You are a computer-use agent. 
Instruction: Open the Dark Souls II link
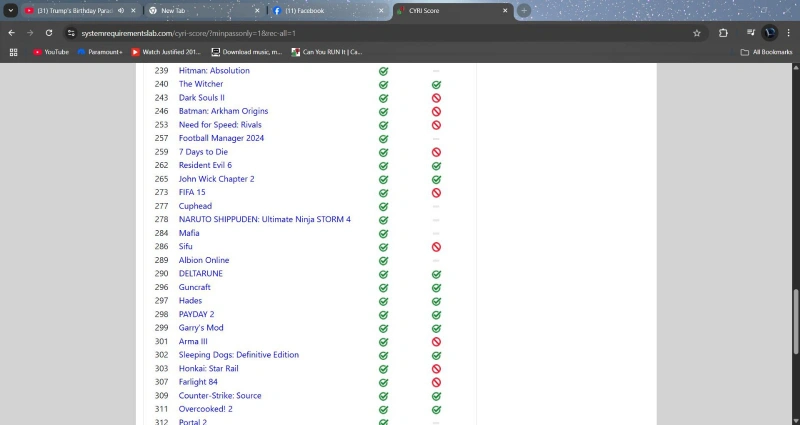[x=202, y=97]
